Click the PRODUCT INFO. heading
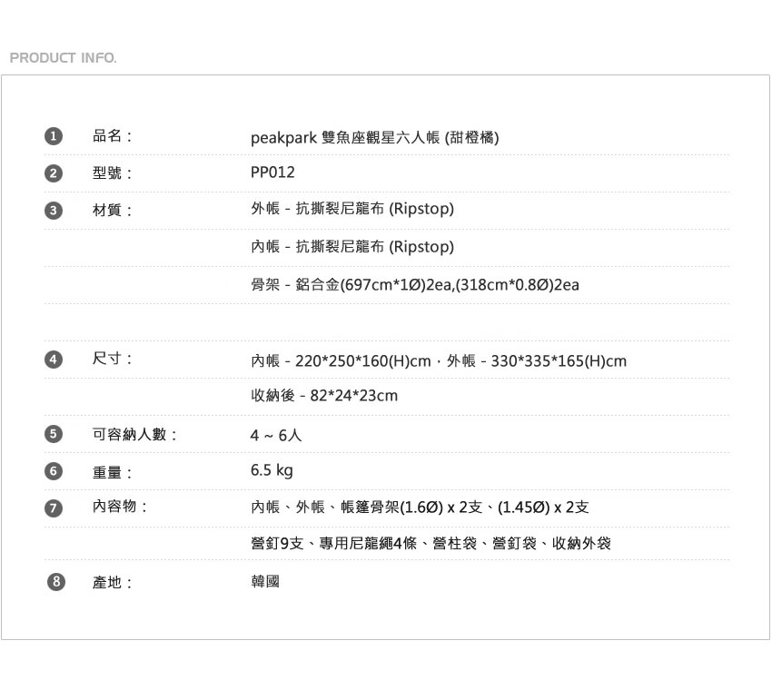The width and height of the screenshot is (772, 700). (x=63, y=58)
